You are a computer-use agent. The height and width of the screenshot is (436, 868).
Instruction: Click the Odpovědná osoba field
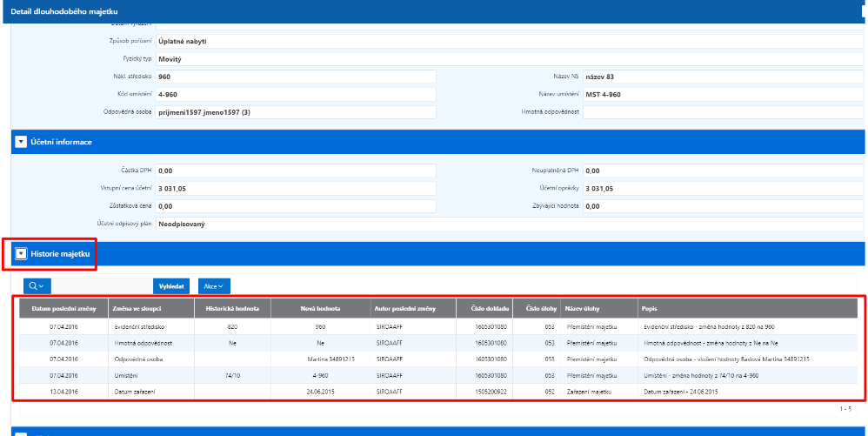click(296, 112)
